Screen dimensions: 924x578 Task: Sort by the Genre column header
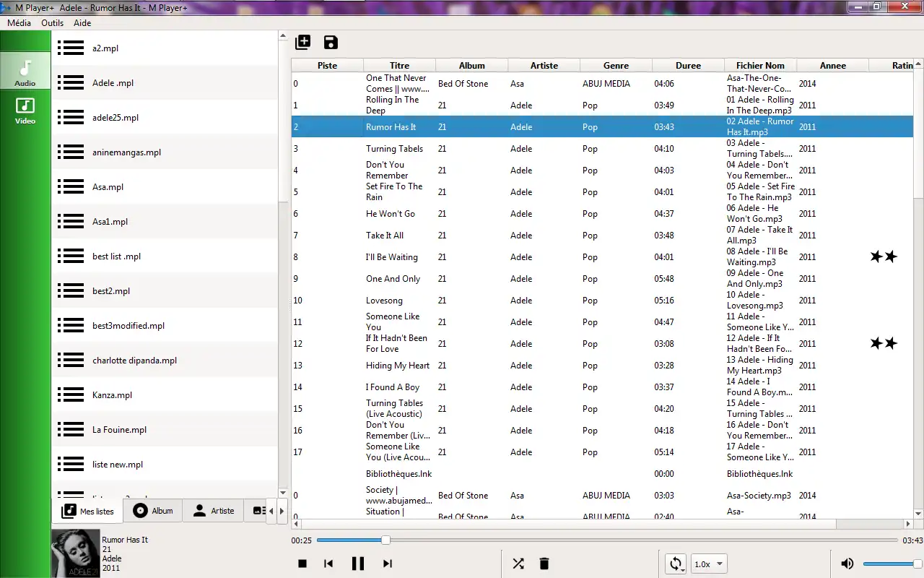pos(616,65)
